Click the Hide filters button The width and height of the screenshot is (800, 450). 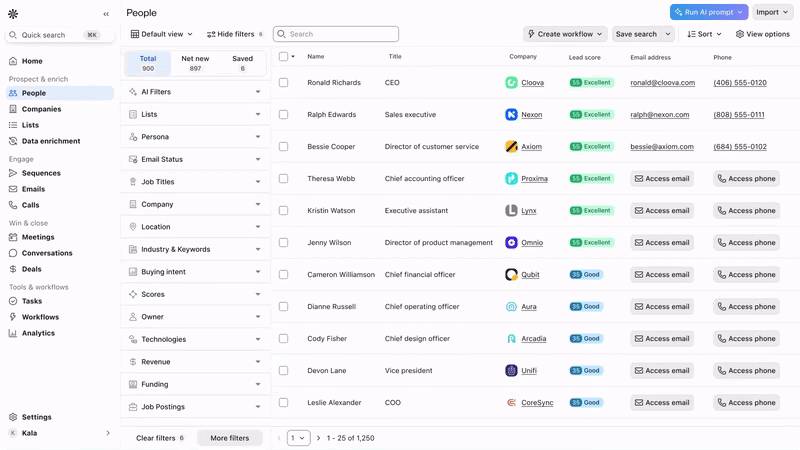(x=235, y=34)
